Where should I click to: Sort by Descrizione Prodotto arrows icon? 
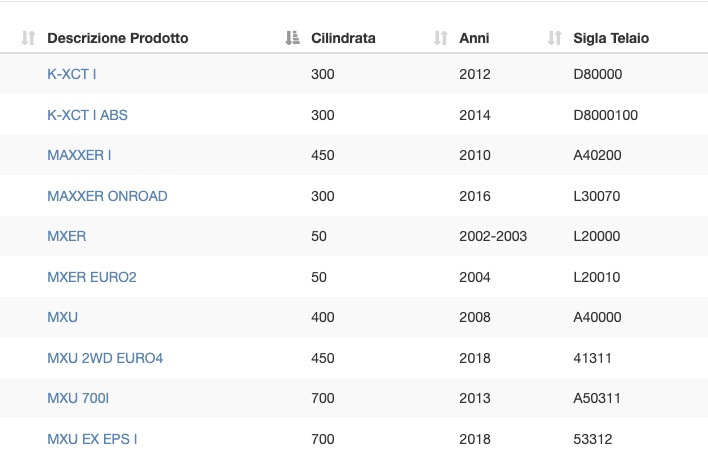[x=28, y=38]
